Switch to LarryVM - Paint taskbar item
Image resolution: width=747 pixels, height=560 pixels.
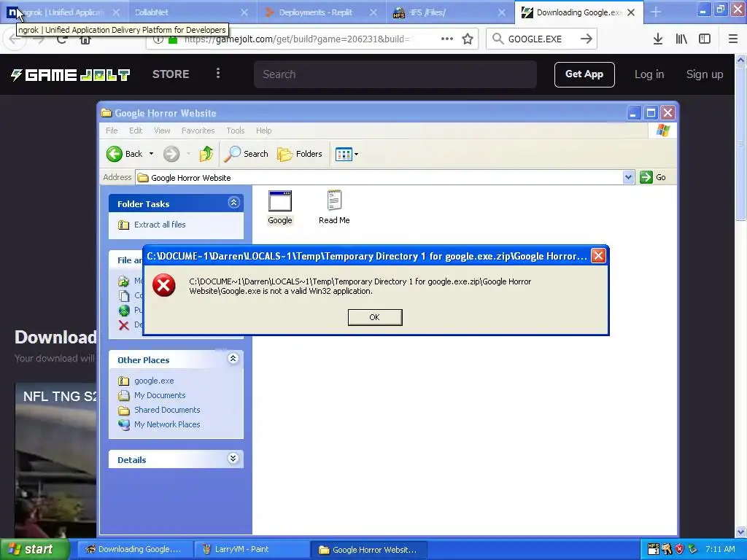click(x=252, y=549)
